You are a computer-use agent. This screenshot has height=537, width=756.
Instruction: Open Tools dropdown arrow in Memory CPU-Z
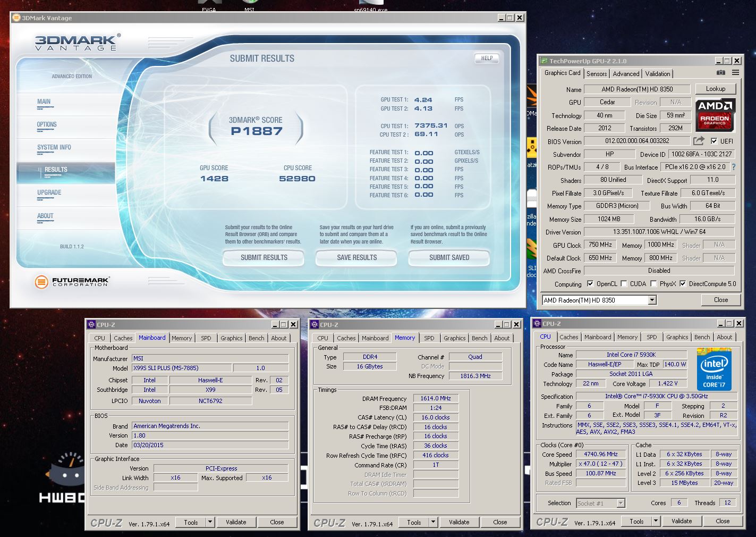[x=433, y=522]
